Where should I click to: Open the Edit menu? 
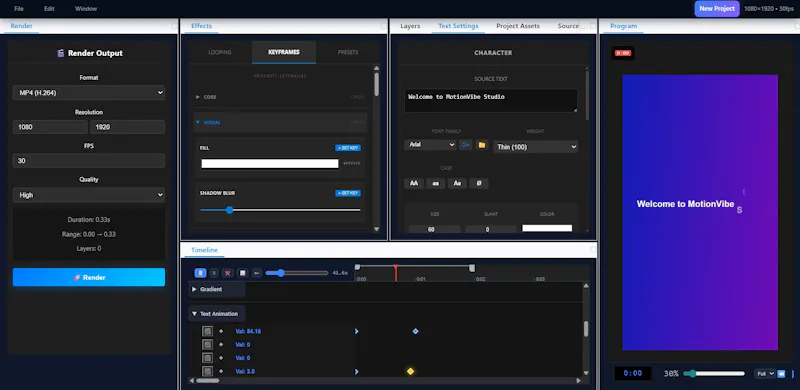coord(49,9)
